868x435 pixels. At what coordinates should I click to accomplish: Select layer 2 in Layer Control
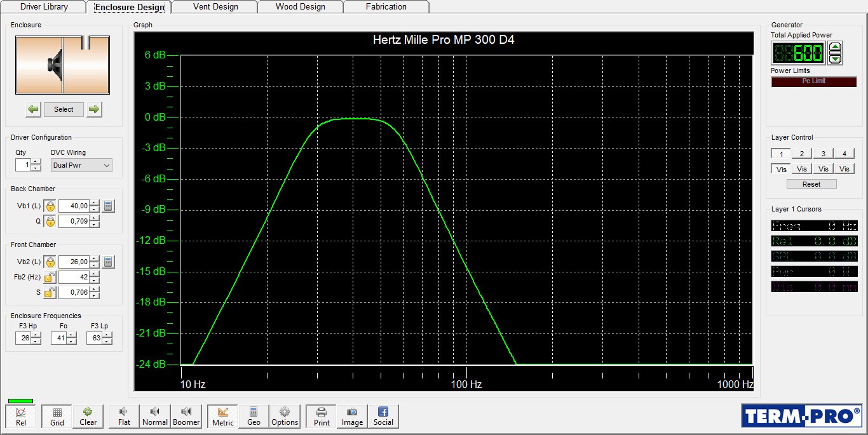point(802,154)
